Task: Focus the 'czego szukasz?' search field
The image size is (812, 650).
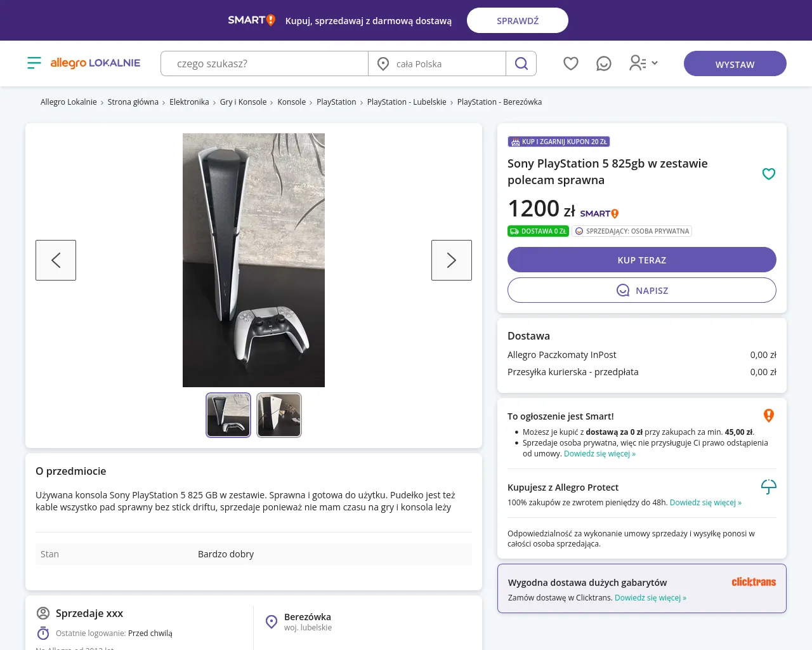Action: click(265, 63)
